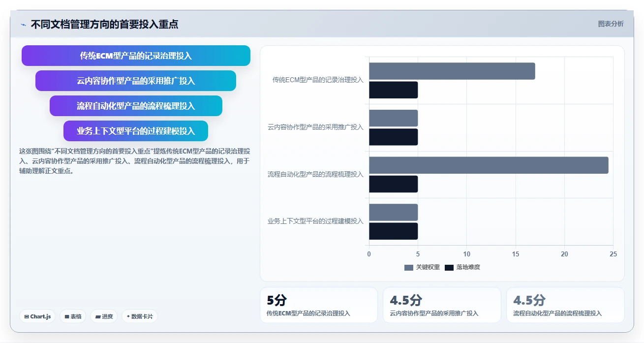The width and height of the screenshot is (644, 343).
Task: Click the dark bar for 业务上下文型平台的过程建模投入
Action: [394, 231]
